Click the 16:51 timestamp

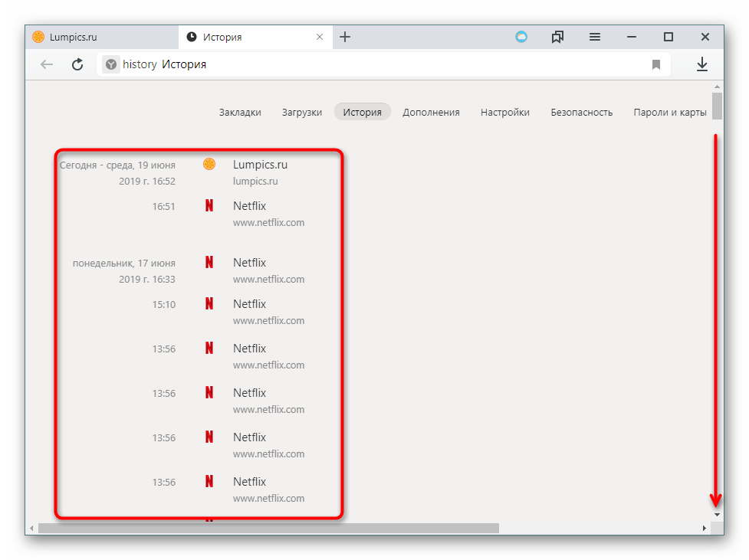pos(164,207)
